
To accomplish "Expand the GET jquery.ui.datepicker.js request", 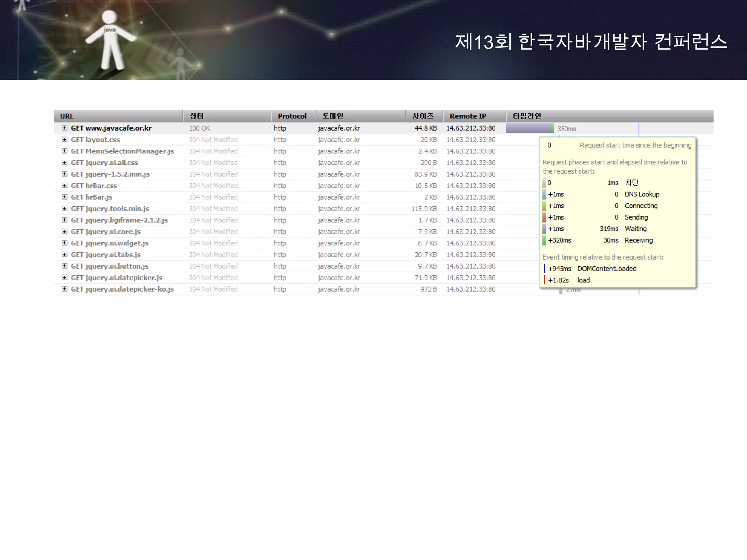I will [65, 277].
